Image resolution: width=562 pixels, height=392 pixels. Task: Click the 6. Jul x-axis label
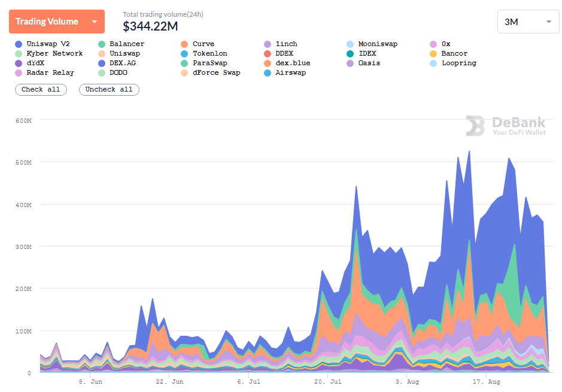(x=249, y=382)
